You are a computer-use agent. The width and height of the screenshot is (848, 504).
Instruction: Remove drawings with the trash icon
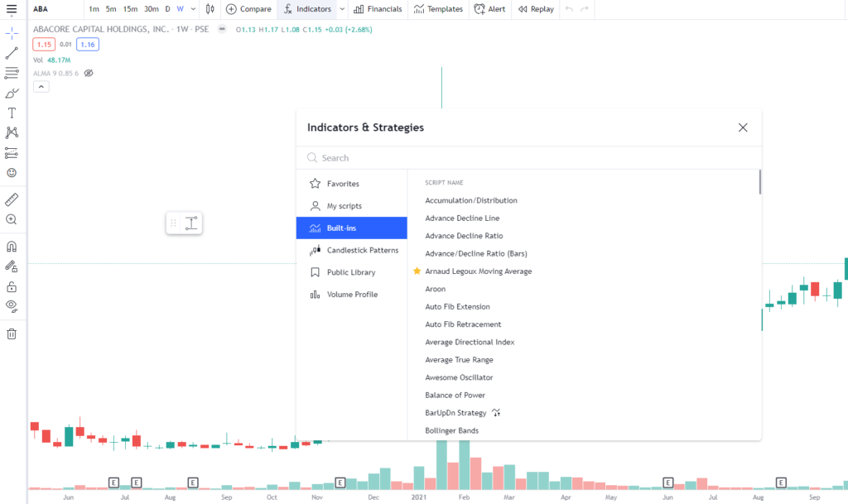point(12,334)
